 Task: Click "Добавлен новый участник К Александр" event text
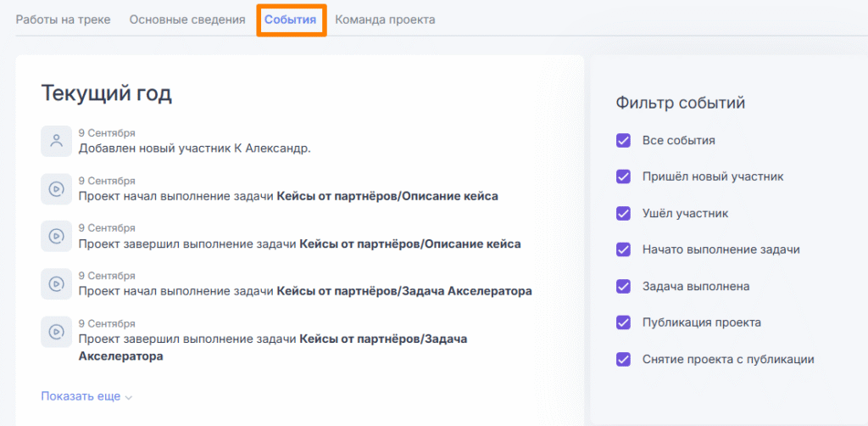coord(195,149)
